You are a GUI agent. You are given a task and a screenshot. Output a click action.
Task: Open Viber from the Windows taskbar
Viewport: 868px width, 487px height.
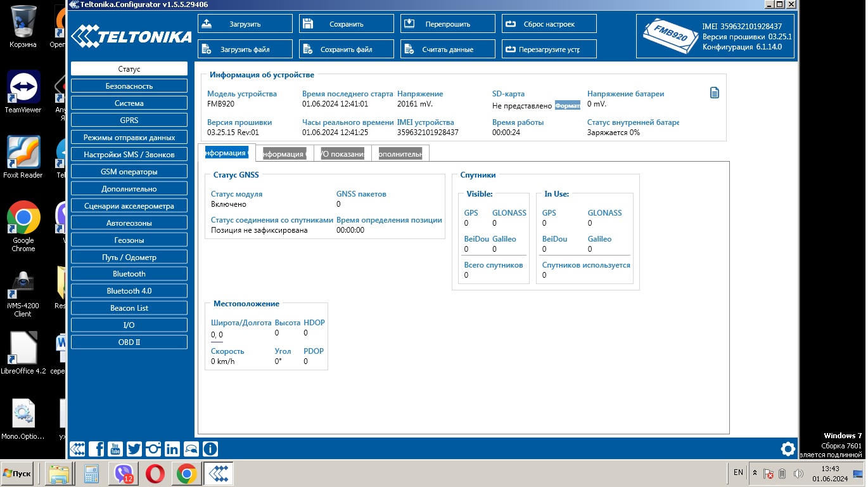124,474
